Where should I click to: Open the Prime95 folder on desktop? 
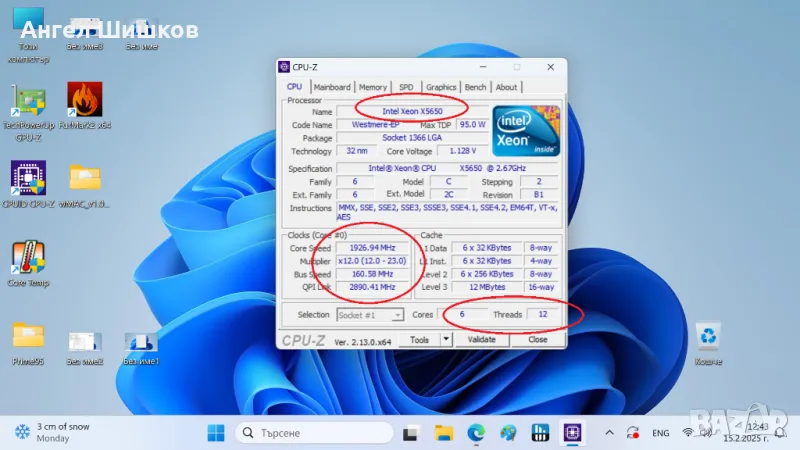[28, 336]
